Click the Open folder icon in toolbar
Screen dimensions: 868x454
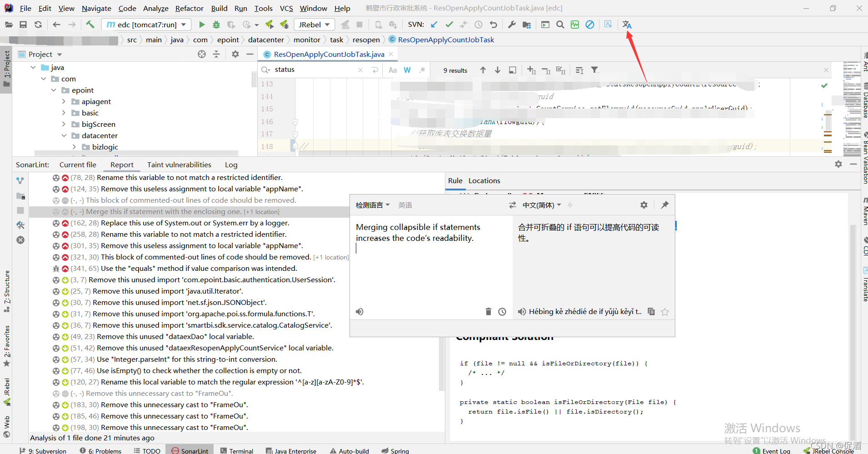(9, 25)
